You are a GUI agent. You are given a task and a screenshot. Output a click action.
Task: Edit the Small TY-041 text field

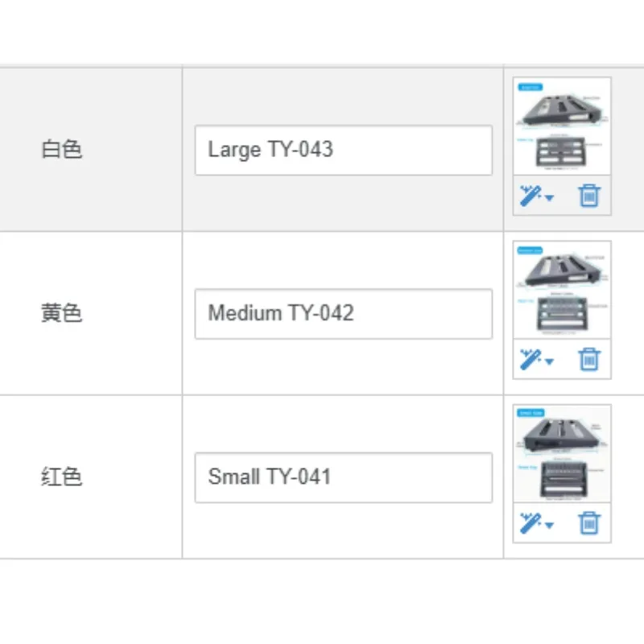click(344, 477)
